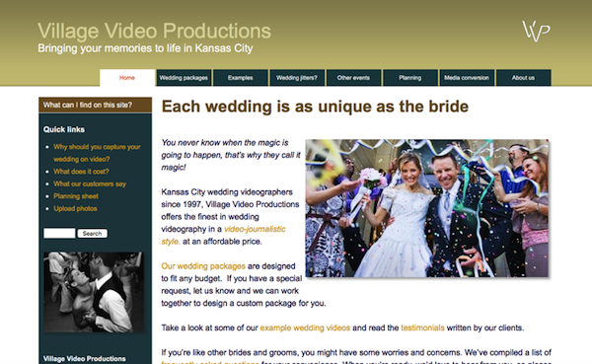Viewport: 592px width, 364px height.
Task: Follow the 'testimonials' link
Action: [422, 328]
